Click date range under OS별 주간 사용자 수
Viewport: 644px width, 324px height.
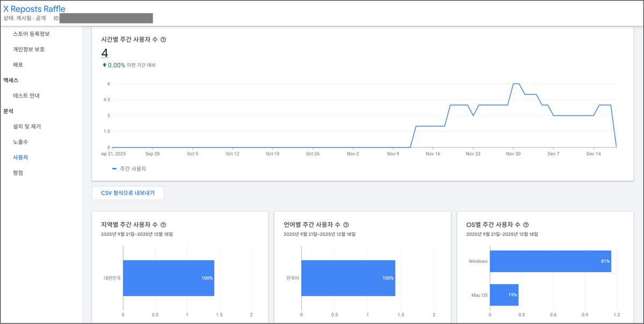pos(502,234)
